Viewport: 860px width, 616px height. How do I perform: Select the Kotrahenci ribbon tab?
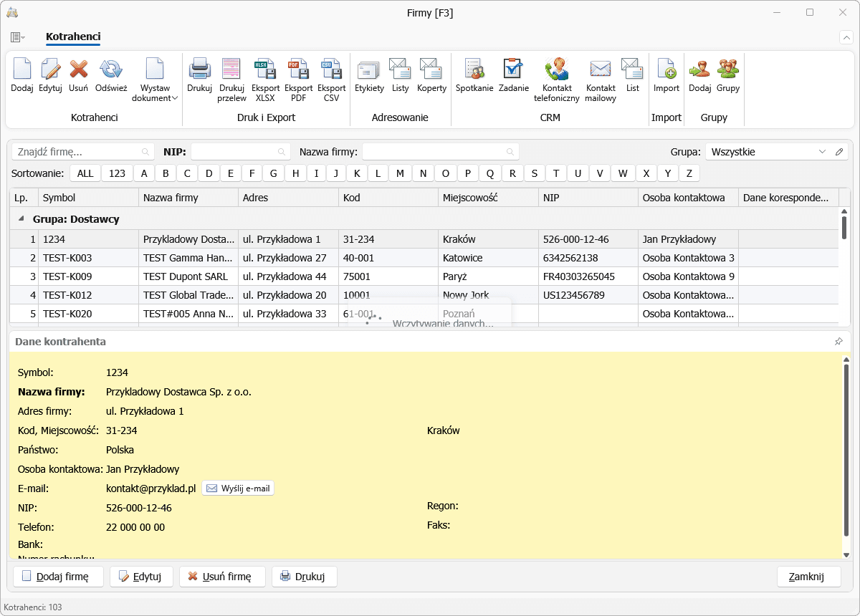pos(73,37)
